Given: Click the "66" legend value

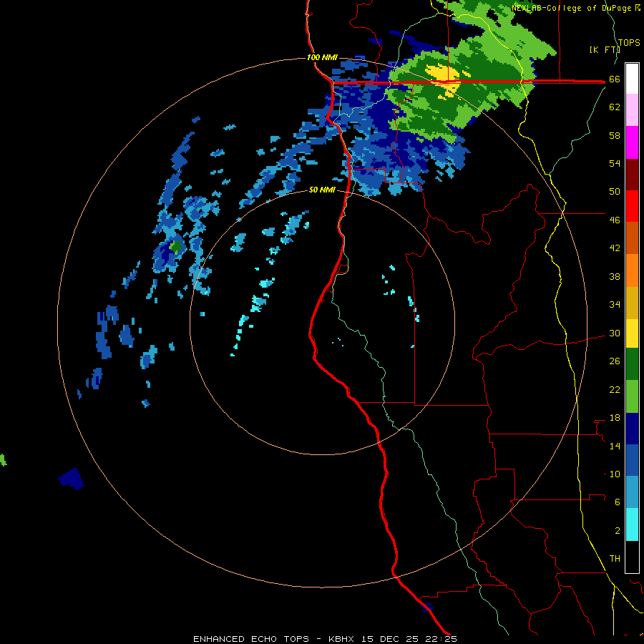Looking at the screenshot, I should pyautogui.click(x=615, y=79).
